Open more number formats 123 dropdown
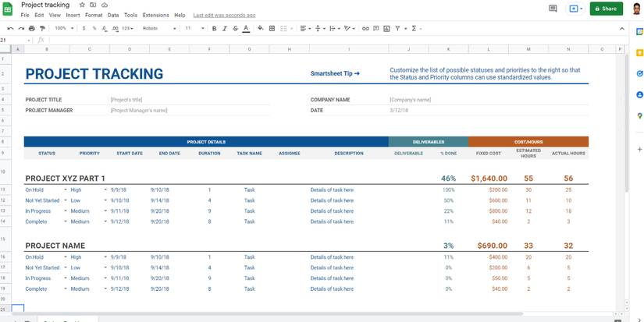The width and height of the screenshot is (644, 322). [129, 29]
